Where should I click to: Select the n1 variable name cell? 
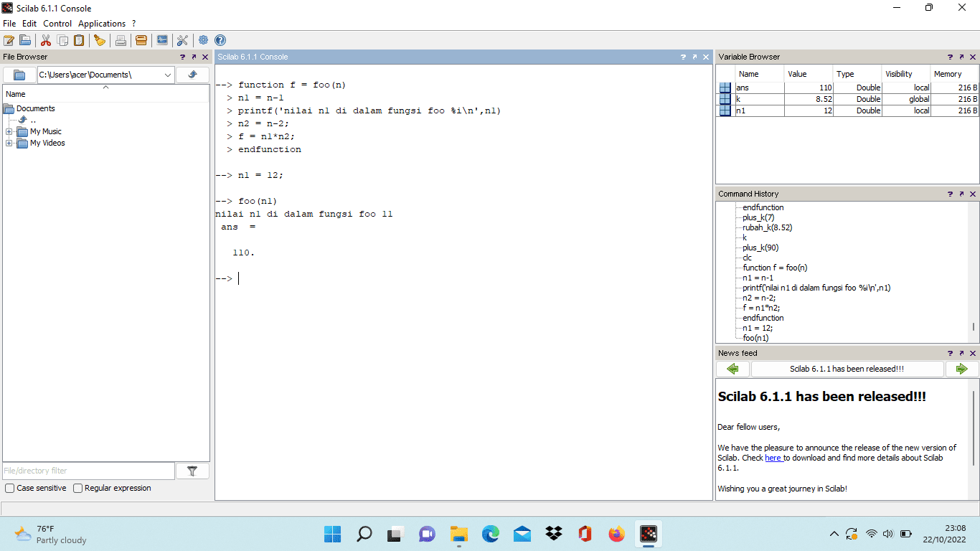click(x=760, y=110)
